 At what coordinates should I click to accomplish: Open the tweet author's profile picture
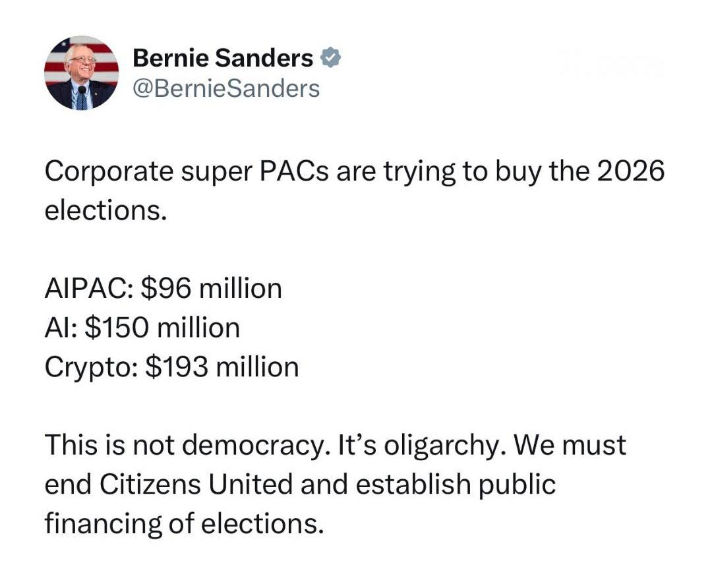point(81,73)
